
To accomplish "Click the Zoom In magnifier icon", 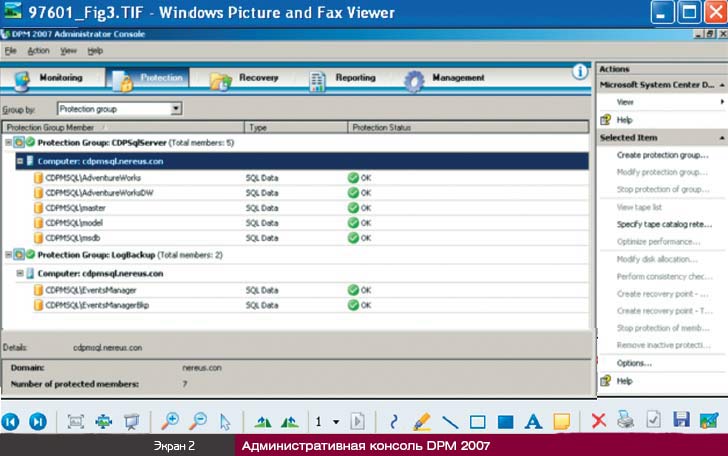I will coord(172,421).
